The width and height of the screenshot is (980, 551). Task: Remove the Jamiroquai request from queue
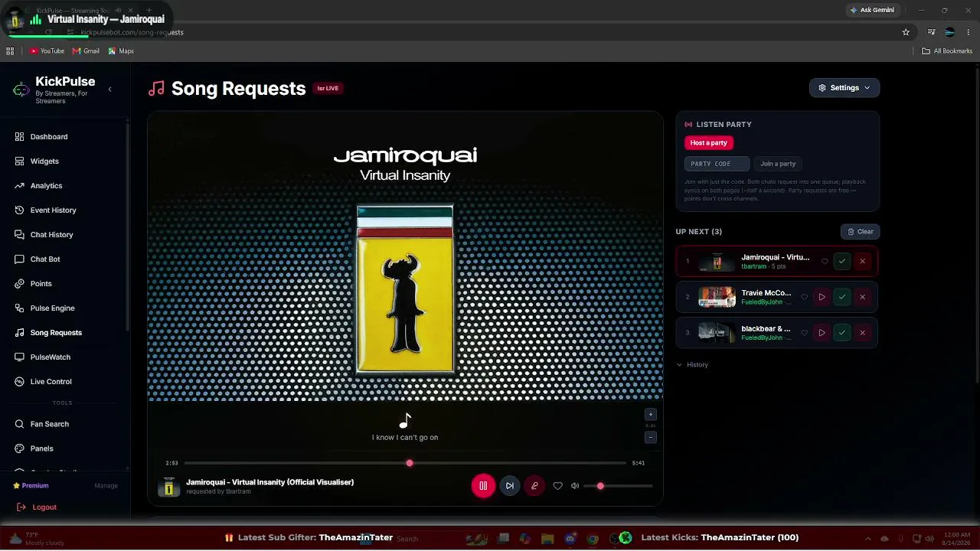[x=862, y=262]
